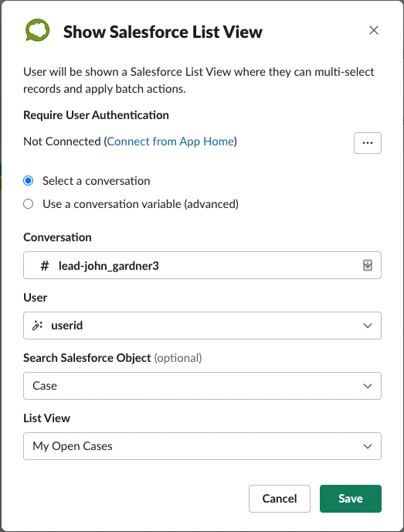Click the insert variable icon in the Conversation field

coord(368,265)
